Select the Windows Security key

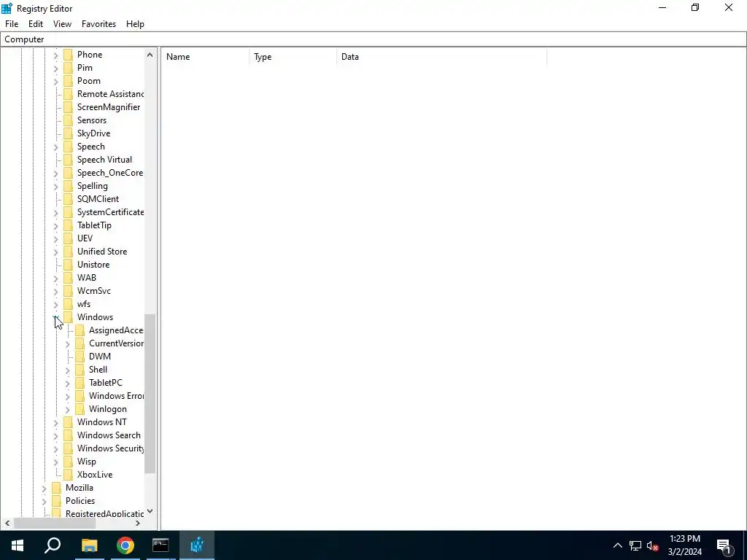point(111,448)
